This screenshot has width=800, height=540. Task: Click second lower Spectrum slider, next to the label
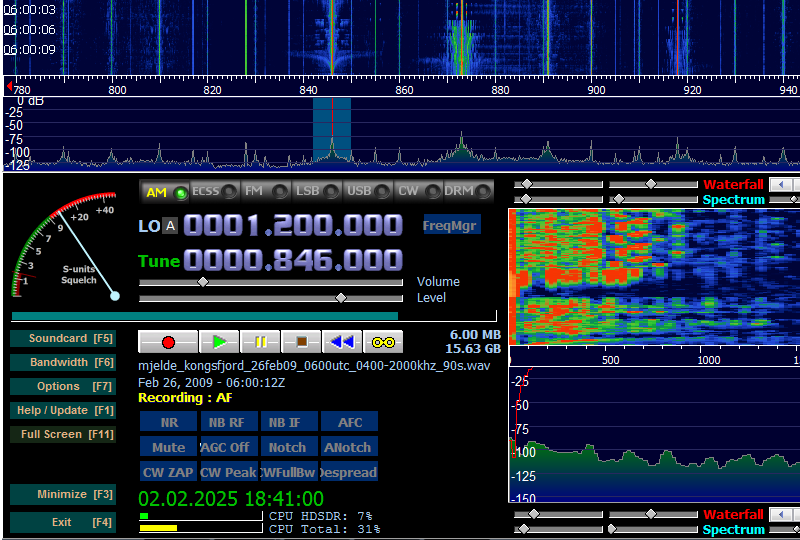612,529
